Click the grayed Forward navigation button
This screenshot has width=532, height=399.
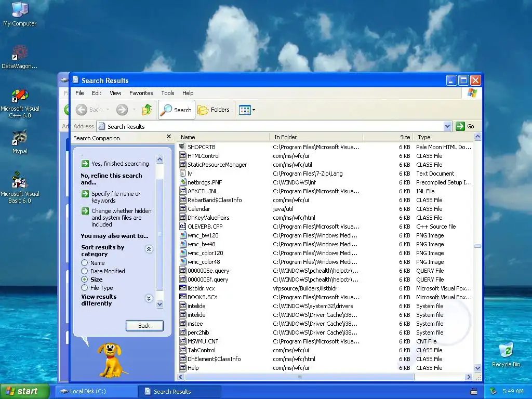coord(122,110)
